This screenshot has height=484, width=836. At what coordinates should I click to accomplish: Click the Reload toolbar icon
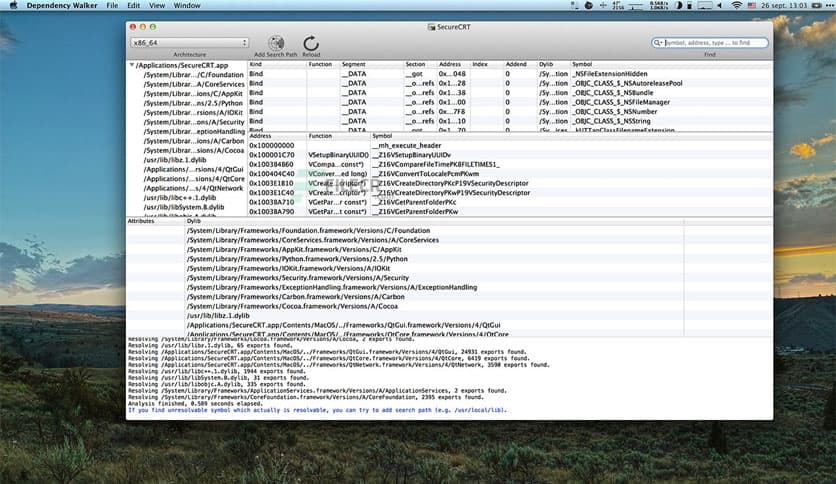point(311,43)
